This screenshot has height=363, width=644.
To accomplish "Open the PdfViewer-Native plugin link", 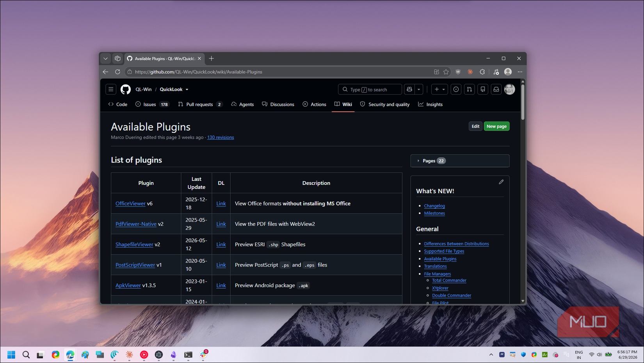I will click(x=136, y=224).
